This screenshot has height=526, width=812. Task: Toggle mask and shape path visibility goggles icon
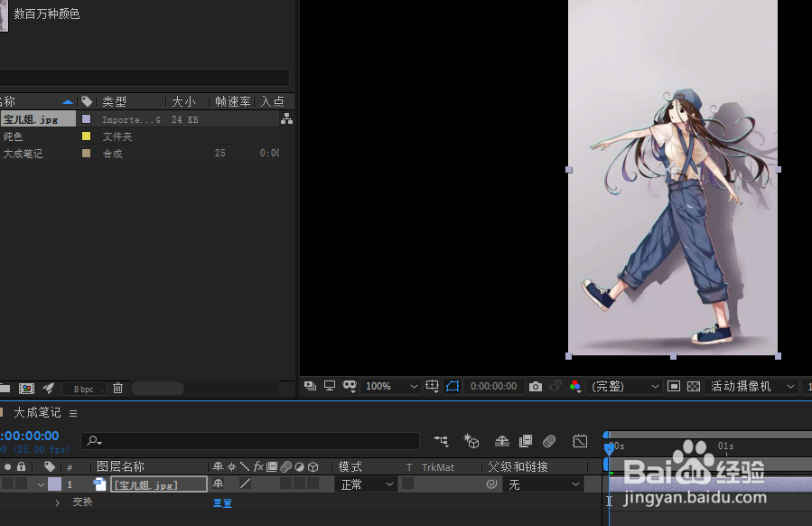pyautogui.click(x=350, y=386)
